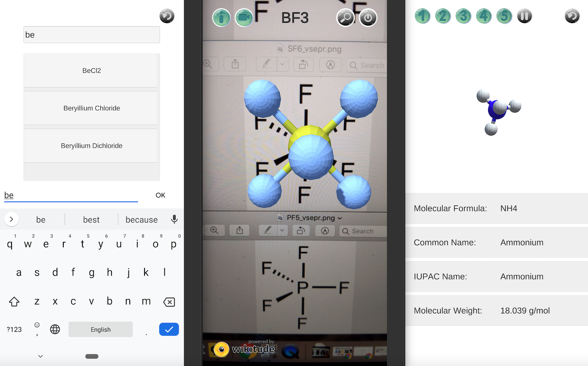Tap the globe language key
The width and height of the screenshot is (588, 366).
click(x=55, y=329)
